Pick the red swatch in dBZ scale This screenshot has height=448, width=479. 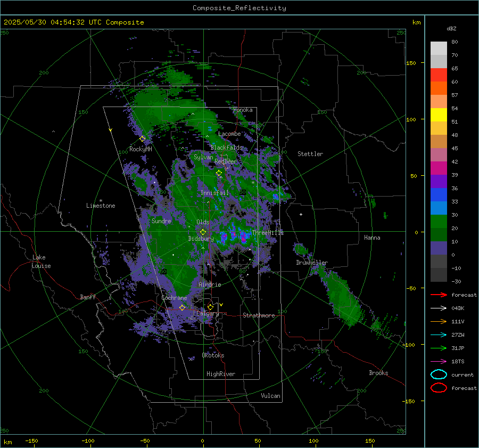[x=439, y=75]
